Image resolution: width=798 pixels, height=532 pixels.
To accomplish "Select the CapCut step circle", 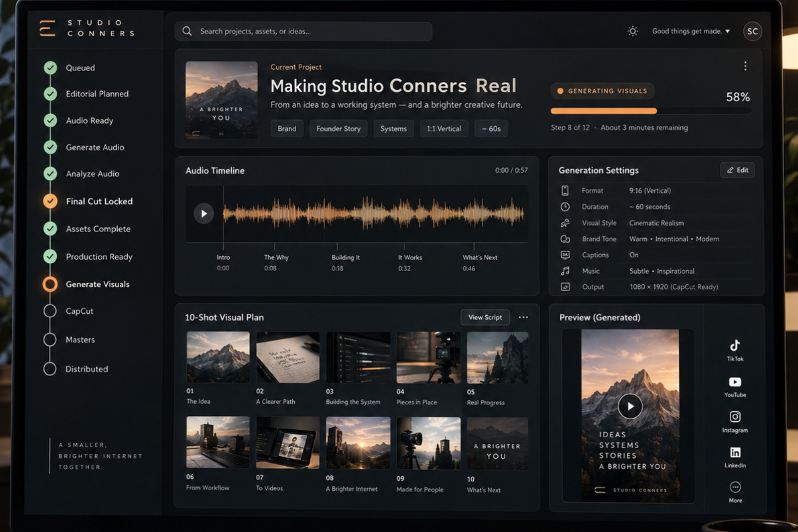I will [50, 311].
